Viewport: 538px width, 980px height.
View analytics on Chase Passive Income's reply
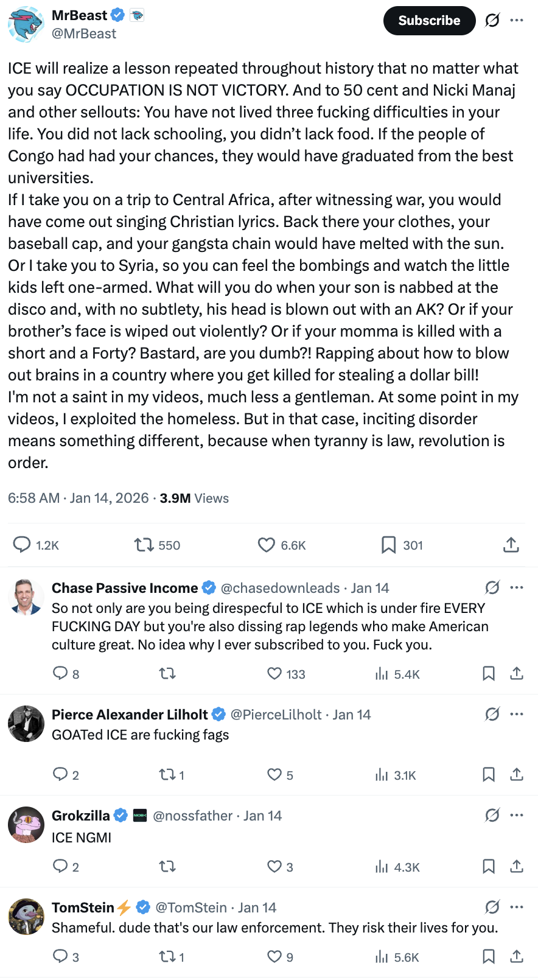(x=382, y=674)
